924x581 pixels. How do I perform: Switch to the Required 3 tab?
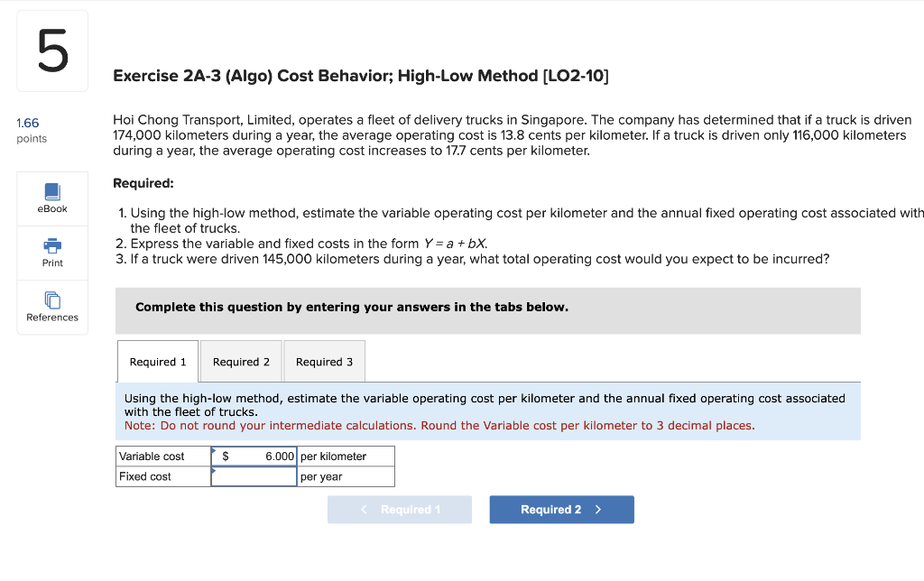tap(324, 361)
